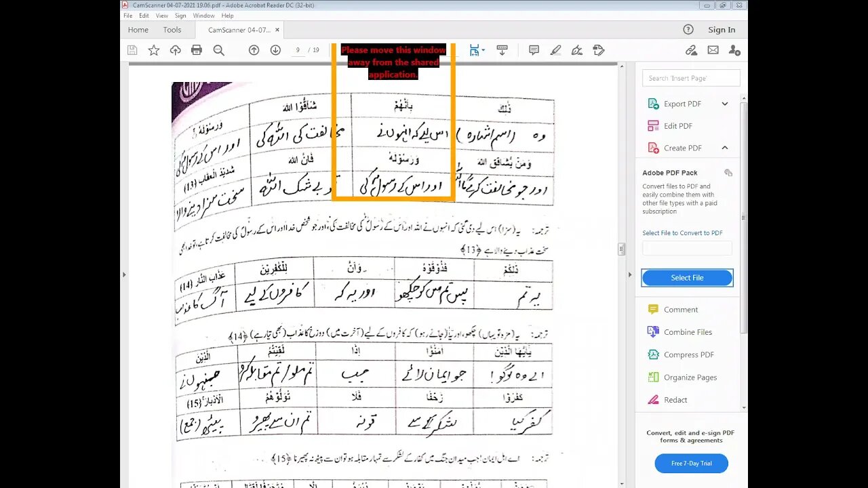This screenshot has width=868, height=488.
Task: Send file by email envelope icon
Action: [x=713, y=50]
